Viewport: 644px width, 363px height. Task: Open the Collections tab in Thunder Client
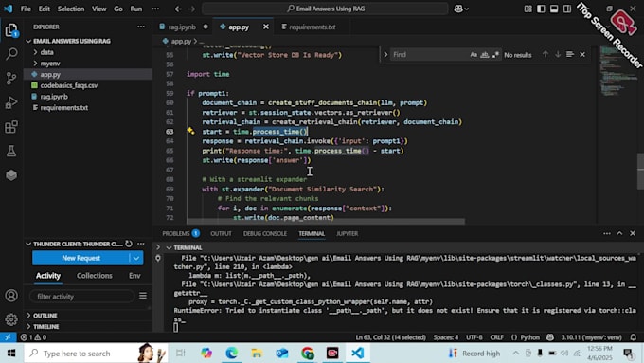(95, 276)
